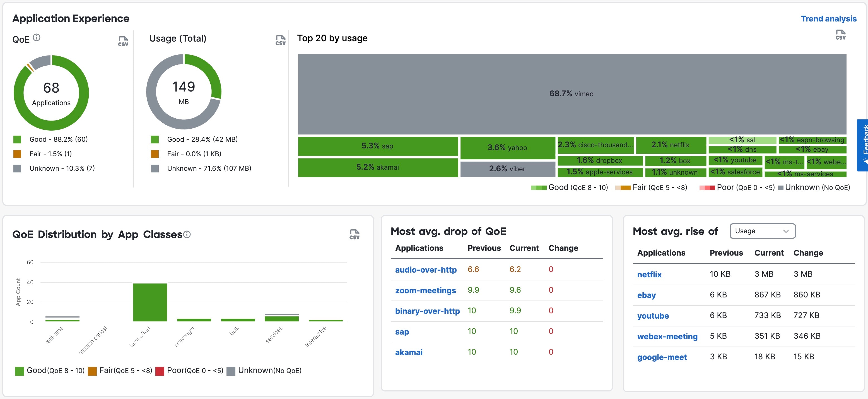Export QoE donut chart as CSV

(123, 42)
